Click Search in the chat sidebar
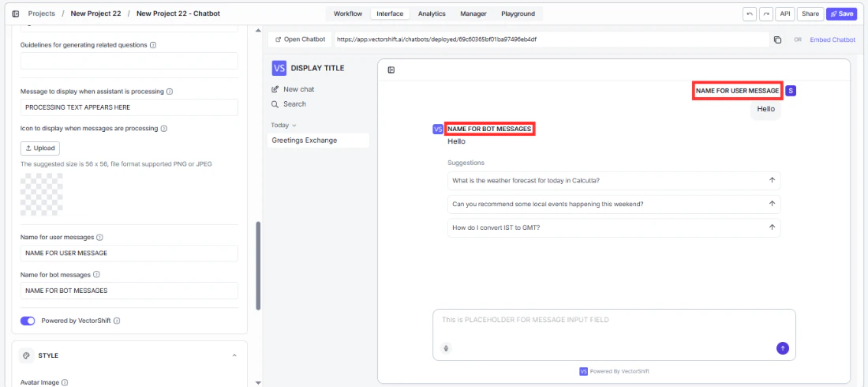The width and height of the screenshot is (868, 387). point(288,104)
